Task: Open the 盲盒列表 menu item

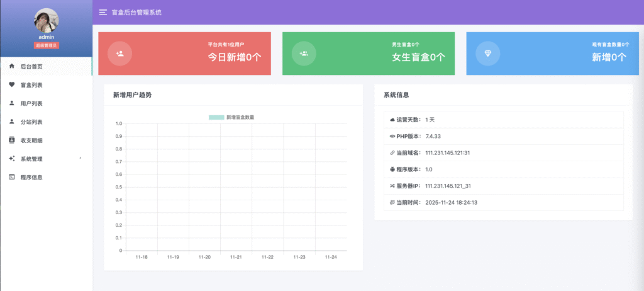Action: click(x=46, y=85)
